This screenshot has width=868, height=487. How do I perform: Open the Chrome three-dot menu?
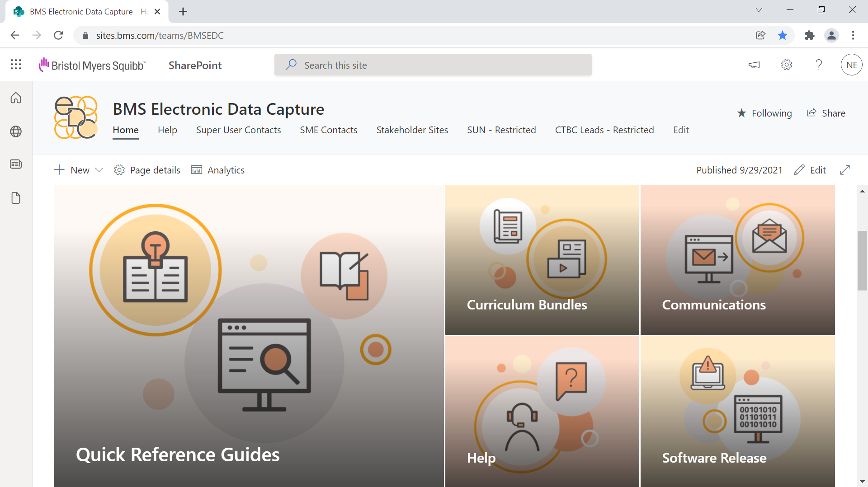coord(853,35)
